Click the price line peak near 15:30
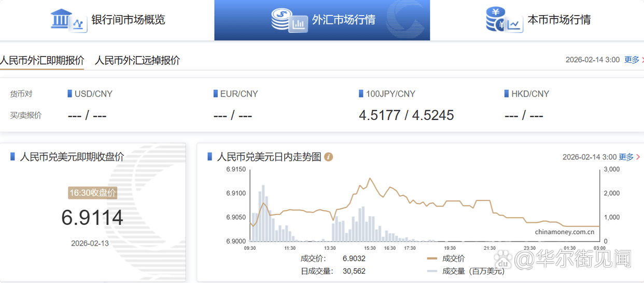 (x=370, y=179)
